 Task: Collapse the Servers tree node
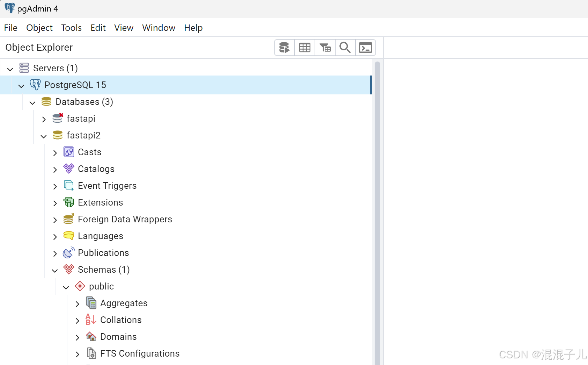10,69
